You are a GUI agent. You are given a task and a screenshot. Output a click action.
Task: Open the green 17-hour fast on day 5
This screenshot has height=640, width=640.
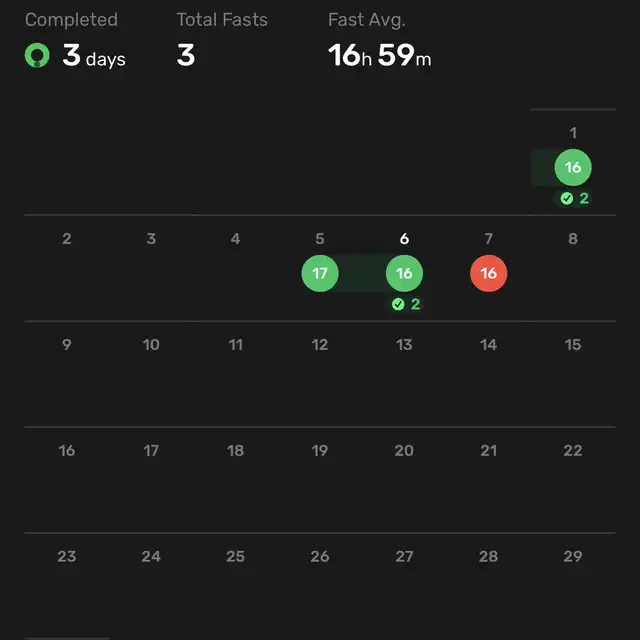click(320, 273)
